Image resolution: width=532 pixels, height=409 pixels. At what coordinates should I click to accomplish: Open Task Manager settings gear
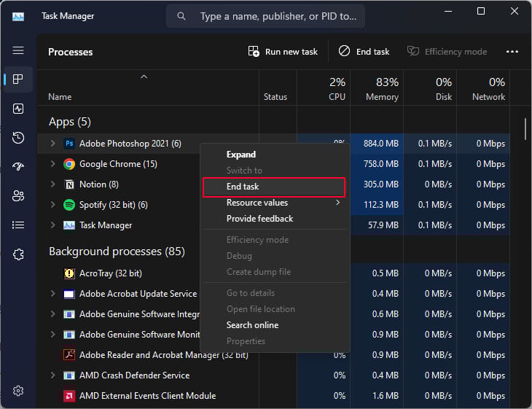click(18, 391)
